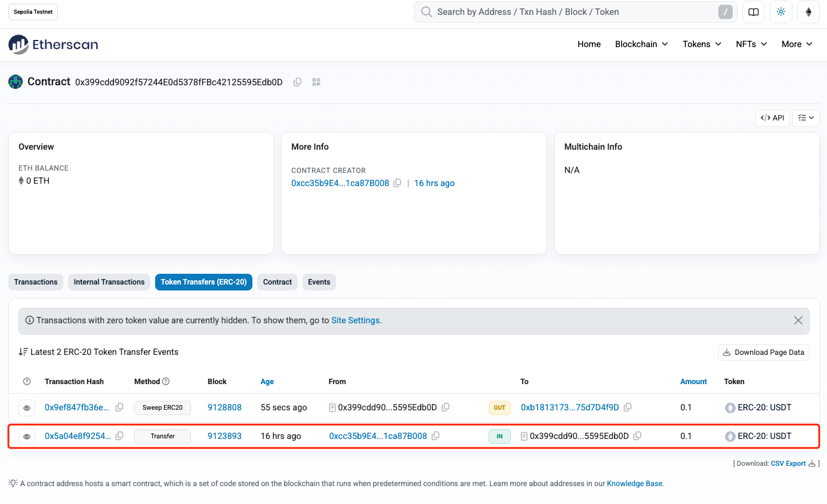The height and width of the screenshot is (504, 827).
Task: Copy the contract address 0x399cdd90...Edb0D
Action: [x=297, y=82]
